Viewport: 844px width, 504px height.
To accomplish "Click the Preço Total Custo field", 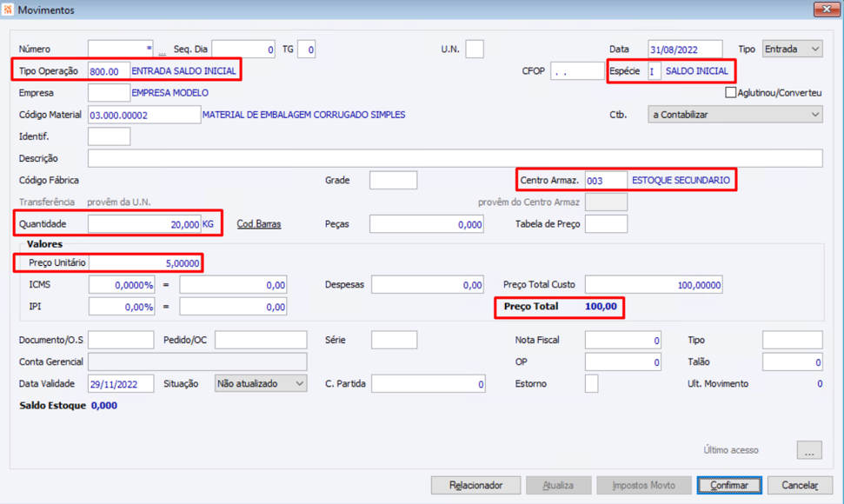I will pyautogui.click(x=654, y=284).
